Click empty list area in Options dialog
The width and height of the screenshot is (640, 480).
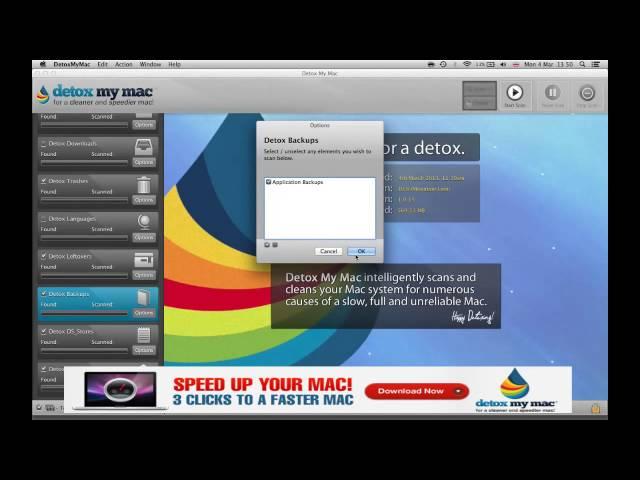click(320, 214)
